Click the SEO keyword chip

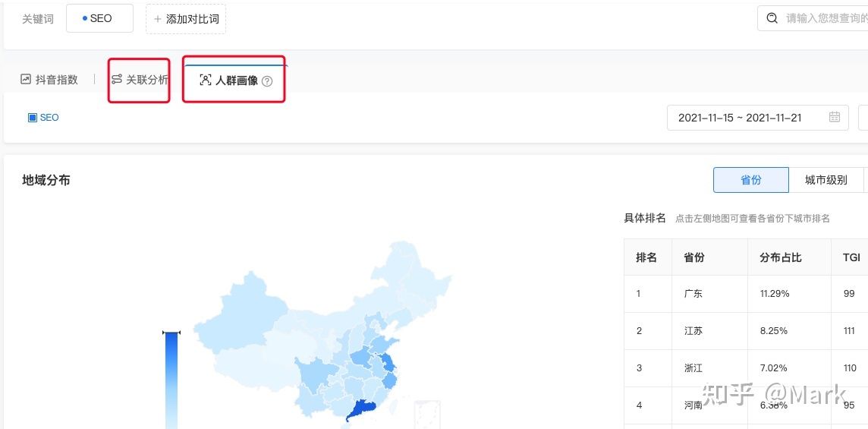pos(99,18)
